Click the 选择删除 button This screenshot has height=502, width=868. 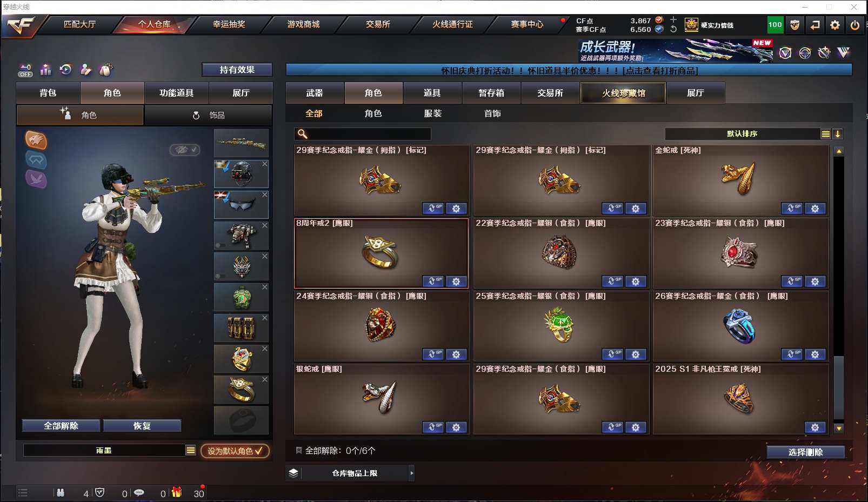coord(805,452)
